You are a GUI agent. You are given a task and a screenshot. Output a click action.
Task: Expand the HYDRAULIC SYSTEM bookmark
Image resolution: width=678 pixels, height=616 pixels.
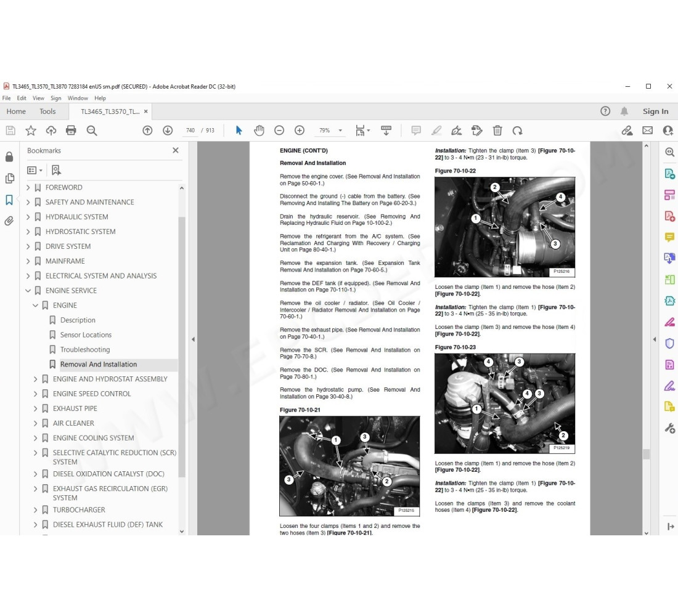pos(28,217)
